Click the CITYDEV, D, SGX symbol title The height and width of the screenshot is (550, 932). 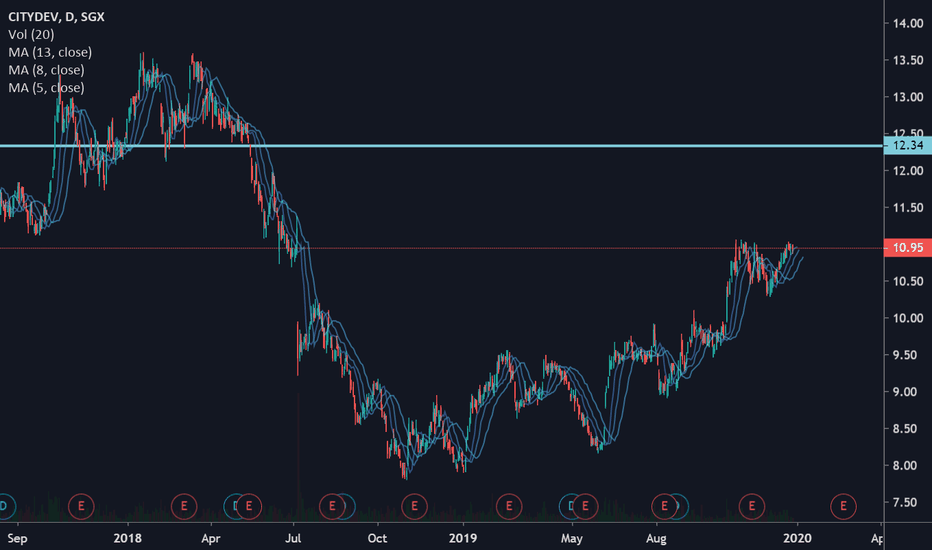point(56,17)
